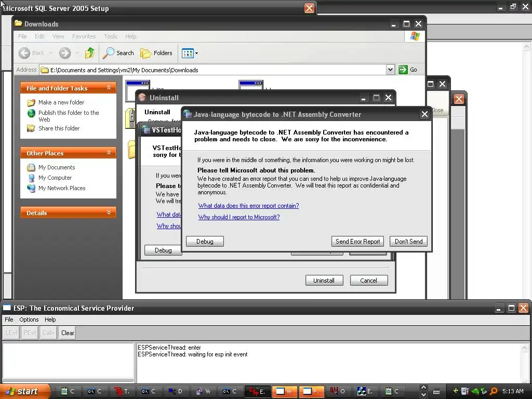Click the Downloads window folder title icon
Screen dimensions: 532x399
coord(18,23)
